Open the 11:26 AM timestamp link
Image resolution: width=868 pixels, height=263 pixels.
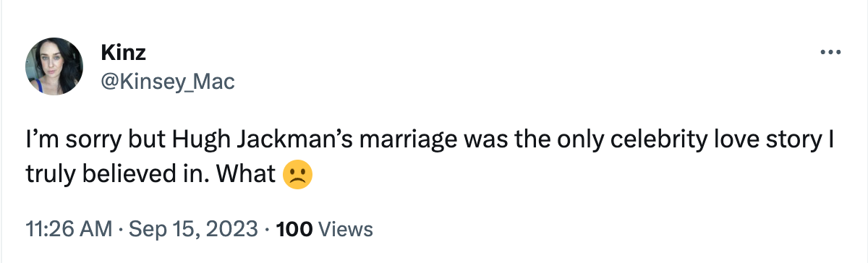click(x=69, y=230)
